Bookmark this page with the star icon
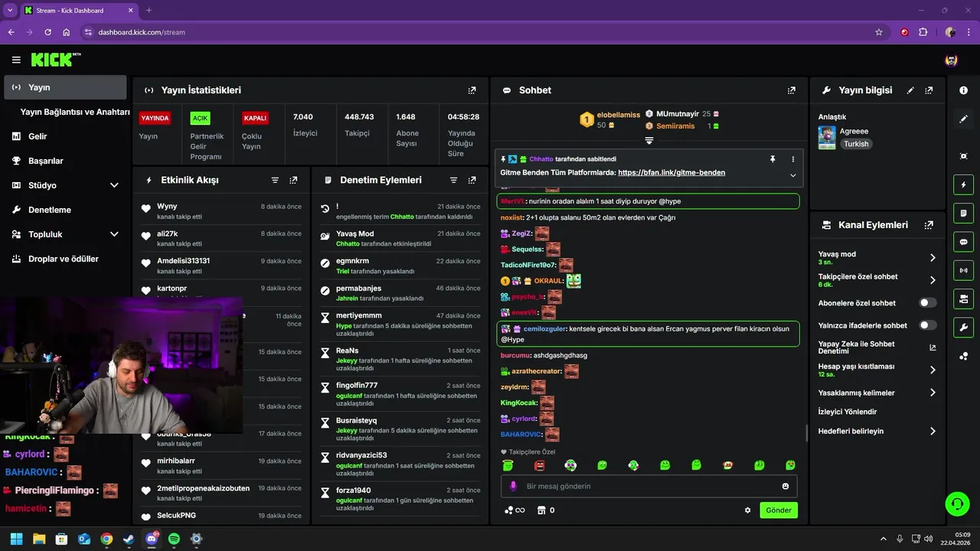 879,32
